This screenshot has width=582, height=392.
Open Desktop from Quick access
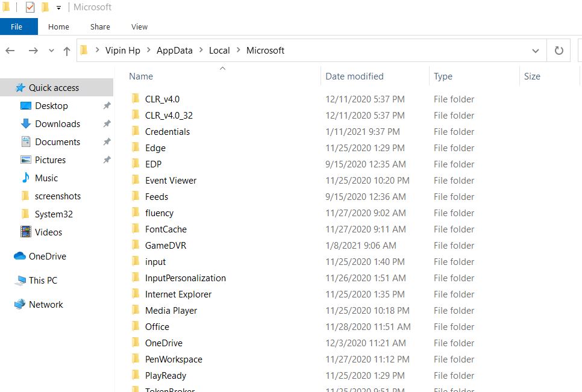click(x=51, y=106)
